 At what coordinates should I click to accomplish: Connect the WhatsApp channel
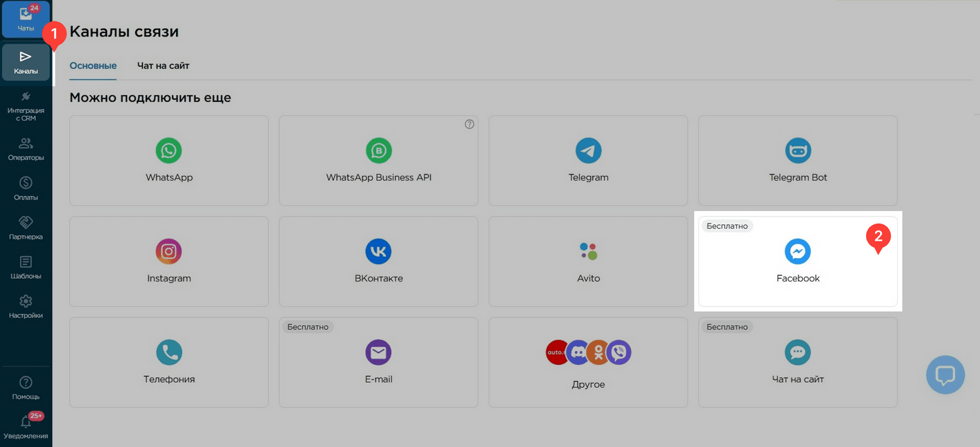tap(169, 161)
